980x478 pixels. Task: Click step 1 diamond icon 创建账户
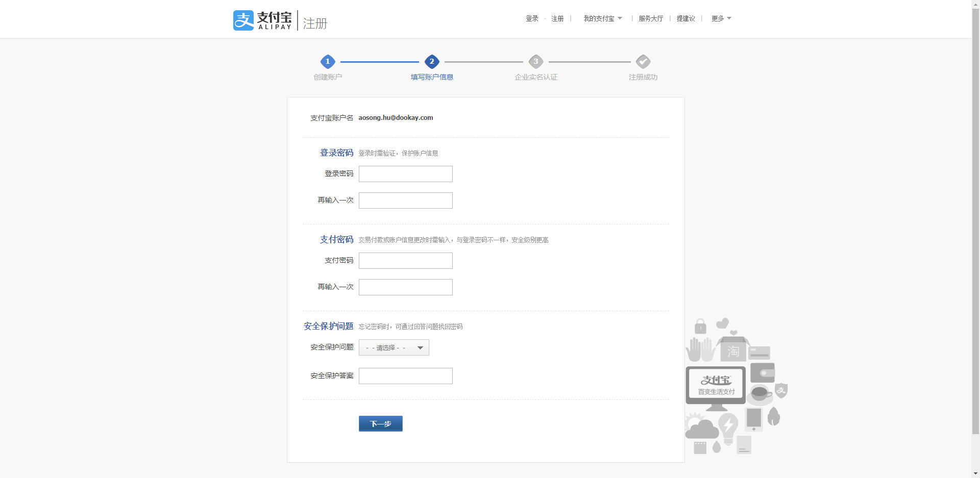pos(328,62)
